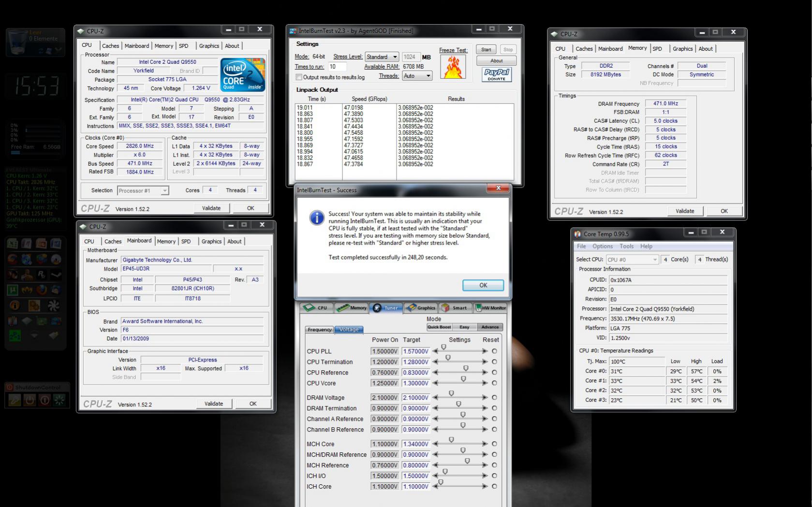This screenshot has height=507, width=812.
Task: Click the Intel Core 2 Quad Q9550 name field
Action: [168, 62]
